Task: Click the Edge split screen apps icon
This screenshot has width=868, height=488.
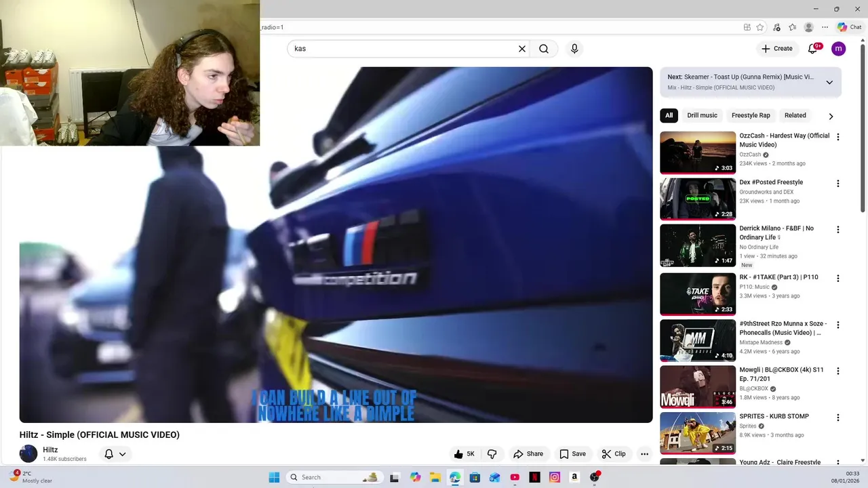Action: coord(747,27)
